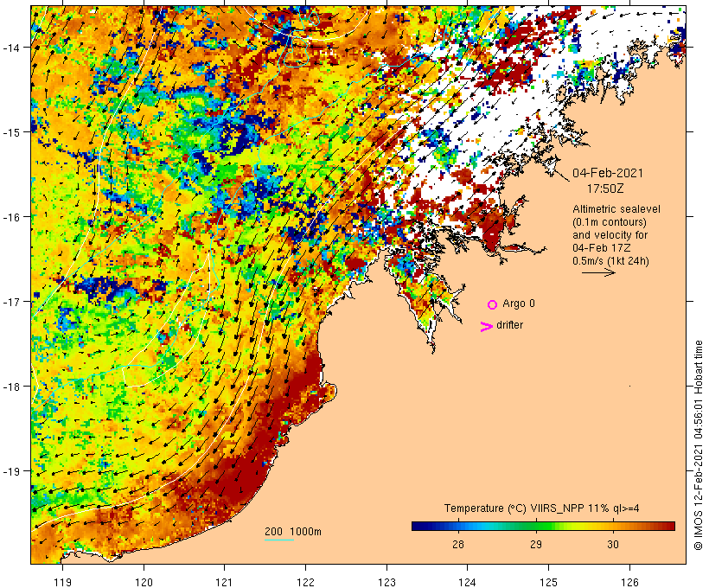Click the latitude label -17

[10, 301]
